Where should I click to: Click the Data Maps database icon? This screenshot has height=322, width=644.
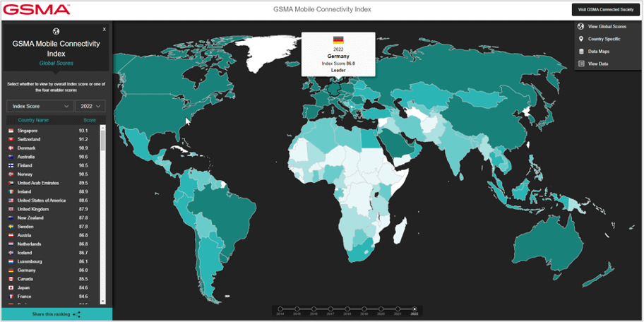581,52
